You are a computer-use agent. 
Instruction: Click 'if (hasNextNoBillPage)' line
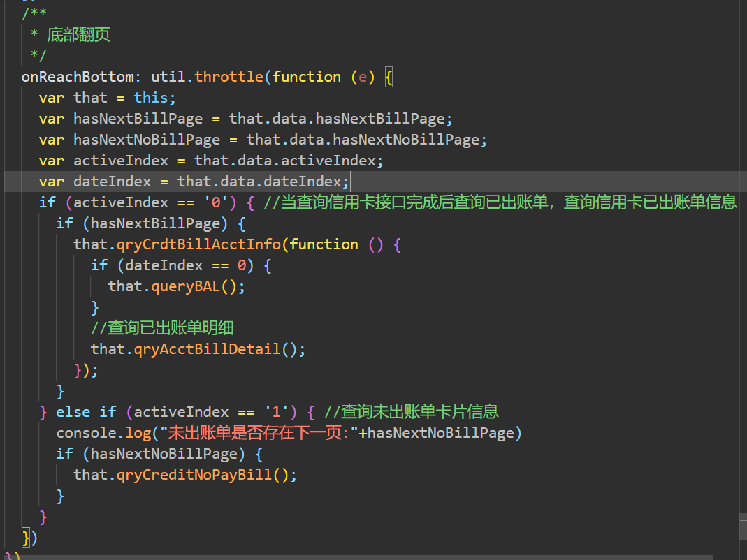(159, 454)
